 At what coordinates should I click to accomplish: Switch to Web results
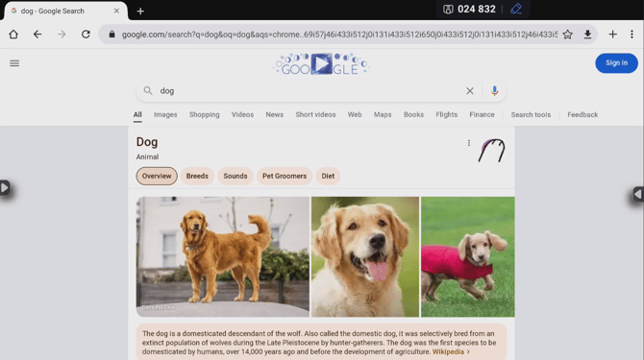click(x=355, y=115)
